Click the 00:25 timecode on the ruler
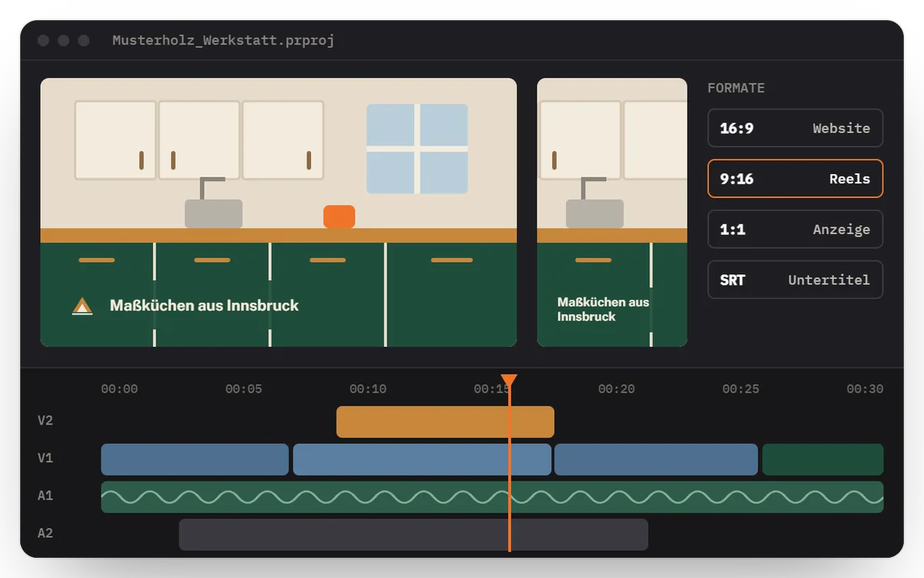Screen dimensions: 924x578 741,389
